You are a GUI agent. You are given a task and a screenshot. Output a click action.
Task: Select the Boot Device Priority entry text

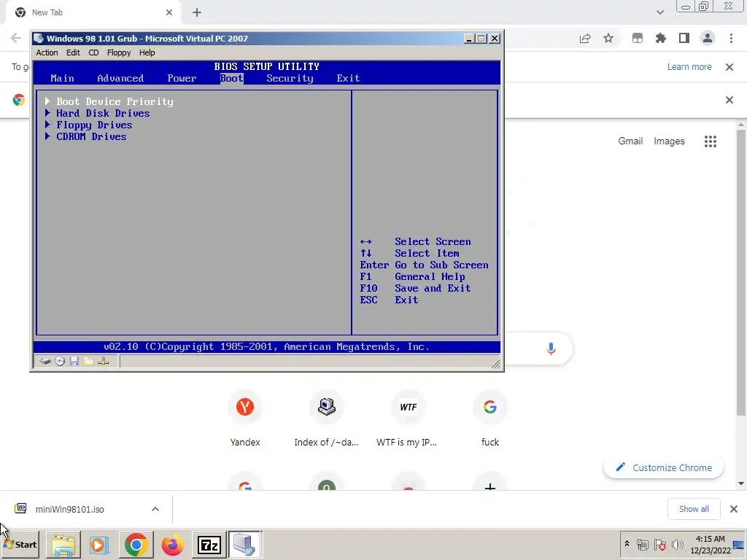click(x=115, y=101)
